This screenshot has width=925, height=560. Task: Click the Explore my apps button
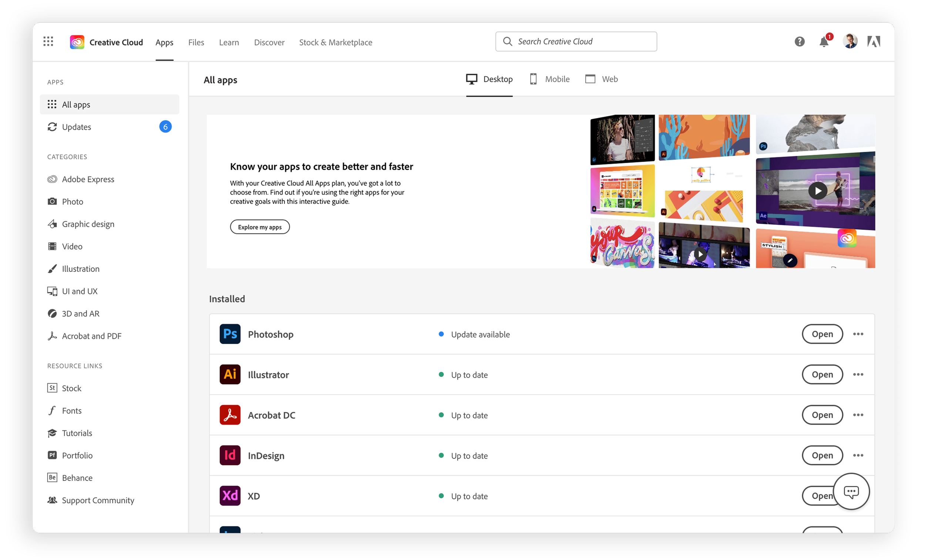260,227
